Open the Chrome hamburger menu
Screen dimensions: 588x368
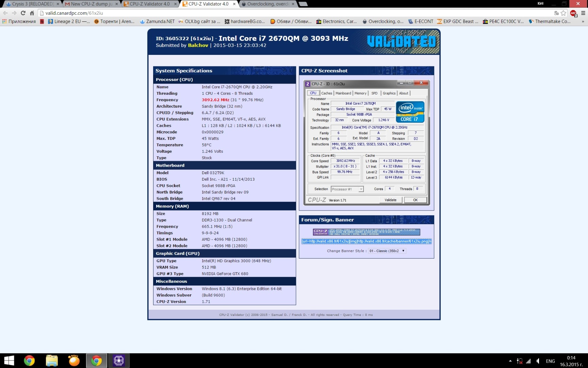(x=583, y=13)
